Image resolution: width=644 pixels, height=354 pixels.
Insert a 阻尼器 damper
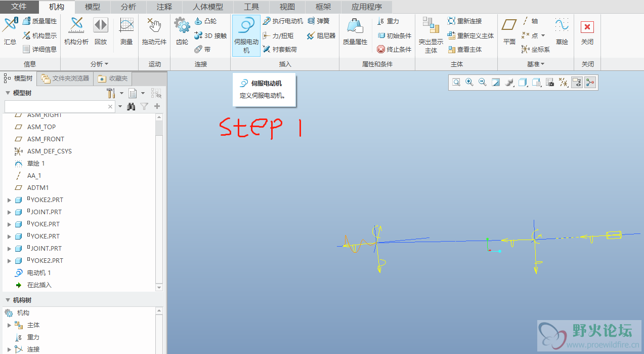pos(321,35)
